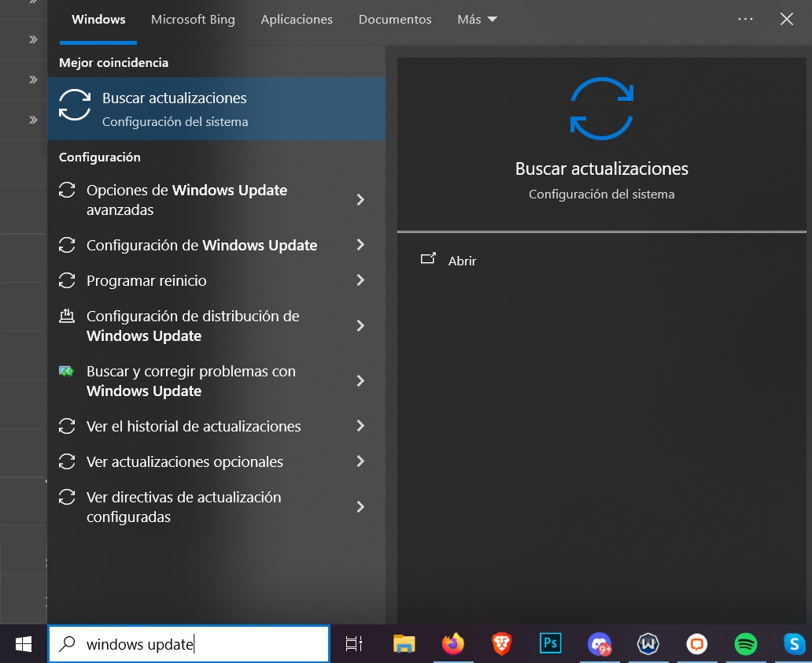Click the sync icon beside Ver actualizaciones opcionales
Viewport: 812px width, 663px height.
[x=67, y=461]
